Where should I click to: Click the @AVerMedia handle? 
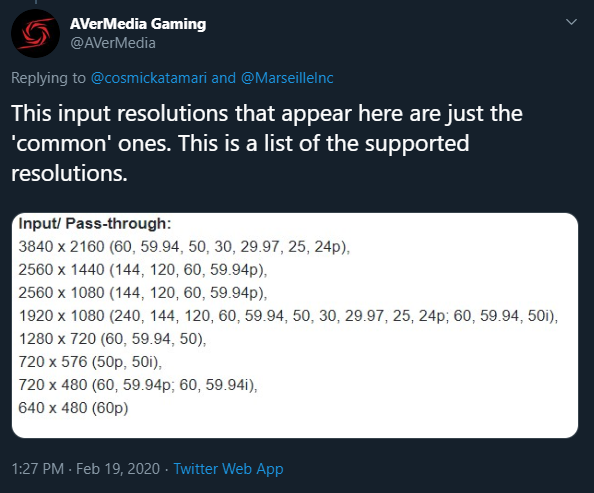pos(113,43)
